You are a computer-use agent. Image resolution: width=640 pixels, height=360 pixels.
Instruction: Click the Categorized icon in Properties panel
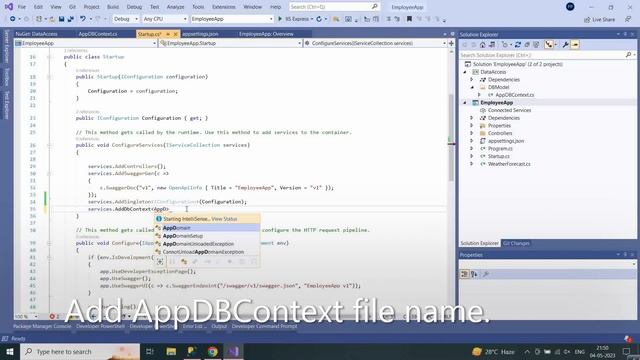click(464, 274)
